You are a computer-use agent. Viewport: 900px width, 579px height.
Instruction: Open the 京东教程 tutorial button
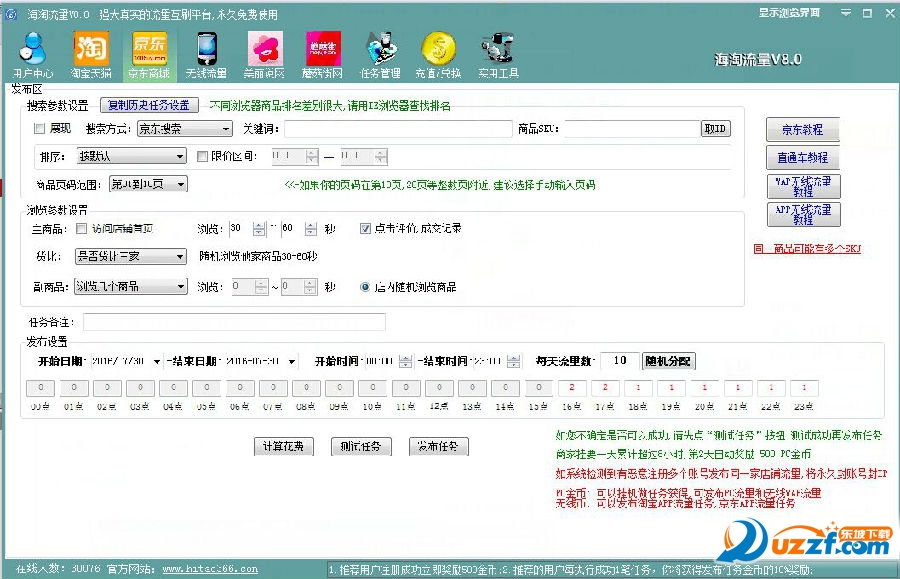point(803,130)
